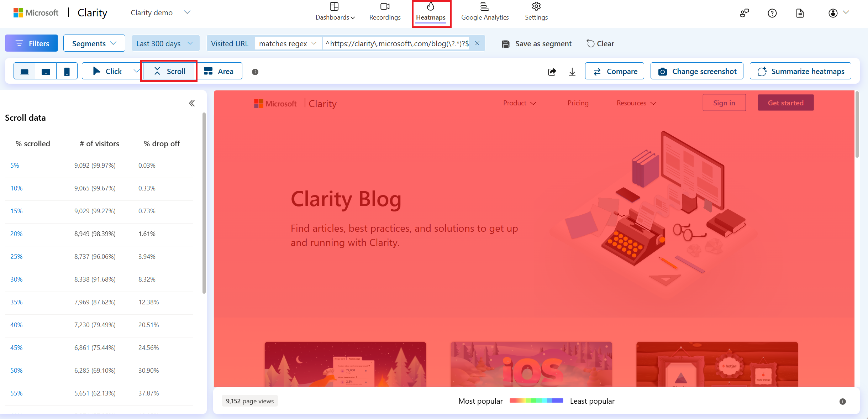The height and width of the screenshot is (419, 868).
Task: Toggle desktop device view
Action: coord(24,71)
